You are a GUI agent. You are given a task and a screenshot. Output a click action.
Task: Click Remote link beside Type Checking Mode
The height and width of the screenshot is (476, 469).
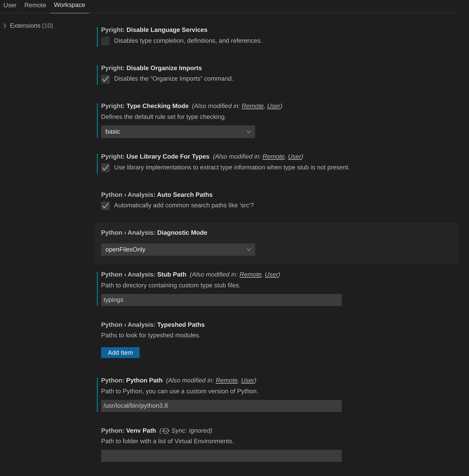pyautogui.click(x=253, y=106)
